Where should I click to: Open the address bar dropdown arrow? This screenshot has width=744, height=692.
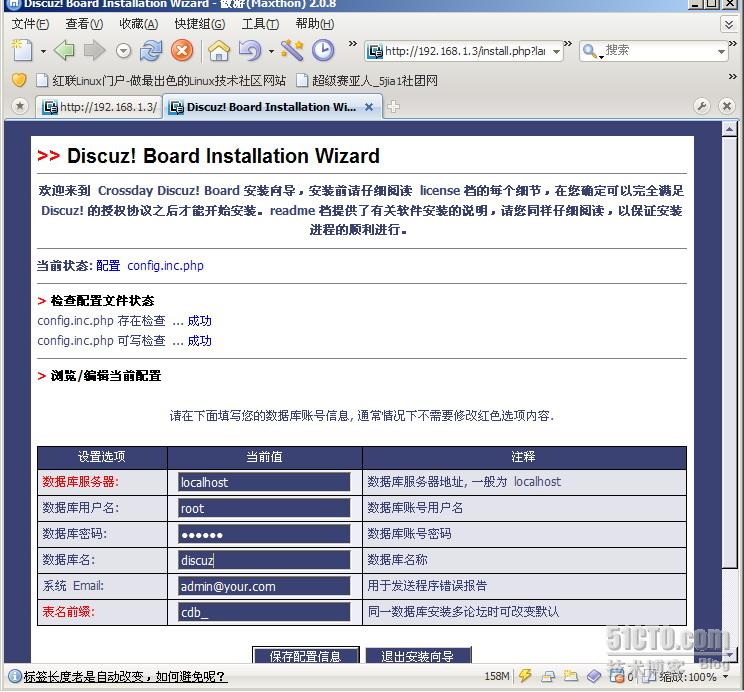click(x=556, y=51)
